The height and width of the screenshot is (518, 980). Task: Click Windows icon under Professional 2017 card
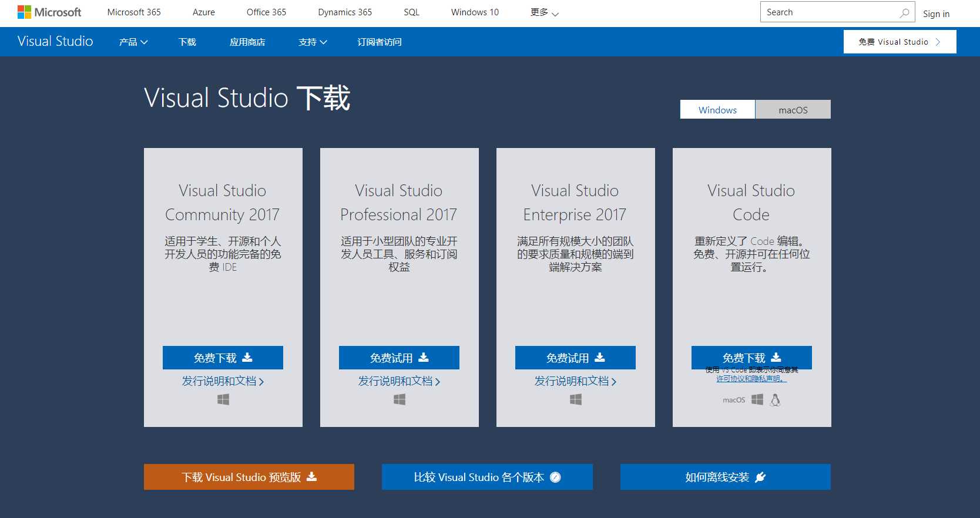click(400, 399)
